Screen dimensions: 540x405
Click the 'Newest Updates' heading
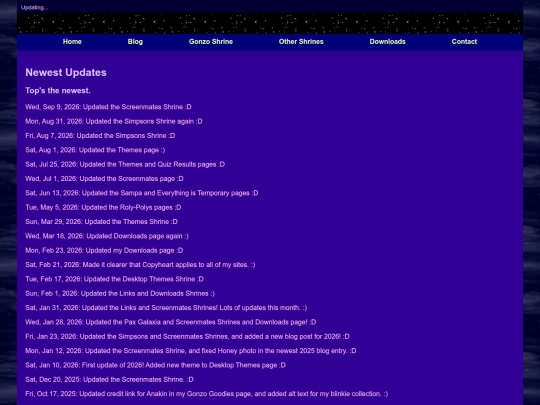pyautogui.click(x=66, y=72)
